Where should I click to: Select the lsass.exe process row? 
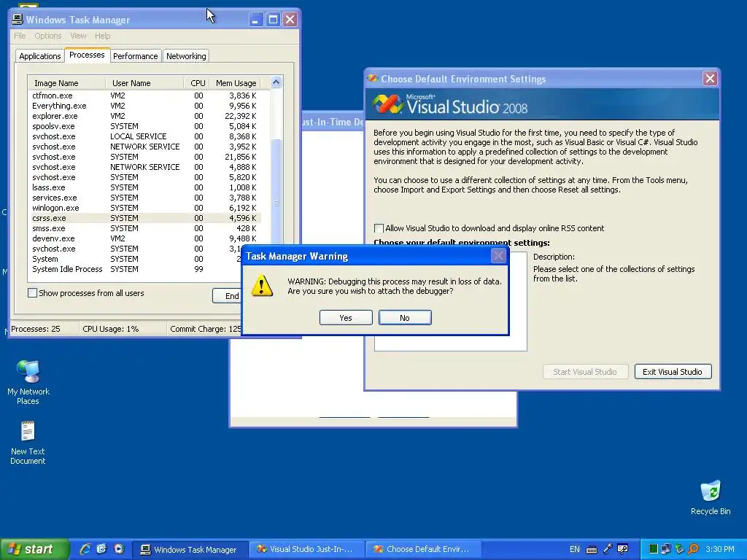(x=144, y=187)
